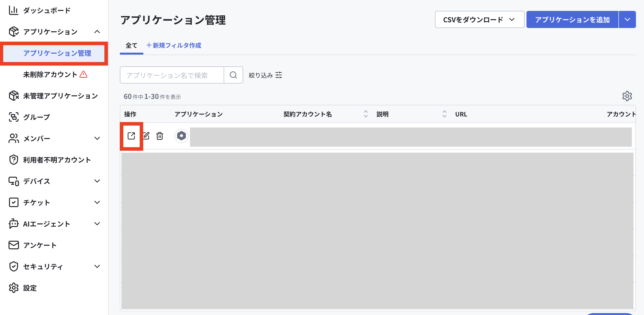Expand the AIエージェント sidebar section
The height and width of the screenshot is (315, 644).
97,224
